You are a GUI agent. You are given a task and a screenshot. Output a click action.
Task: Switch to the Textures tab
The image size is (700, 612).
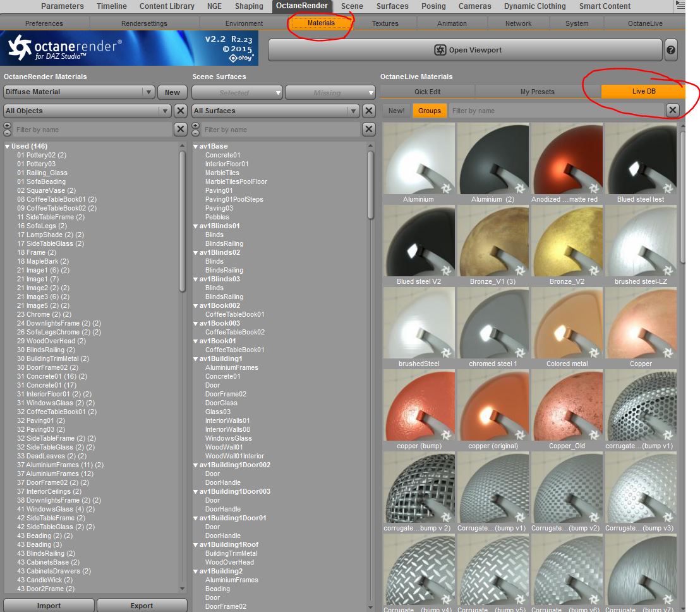pyautogui.click(x=385, y=23)
